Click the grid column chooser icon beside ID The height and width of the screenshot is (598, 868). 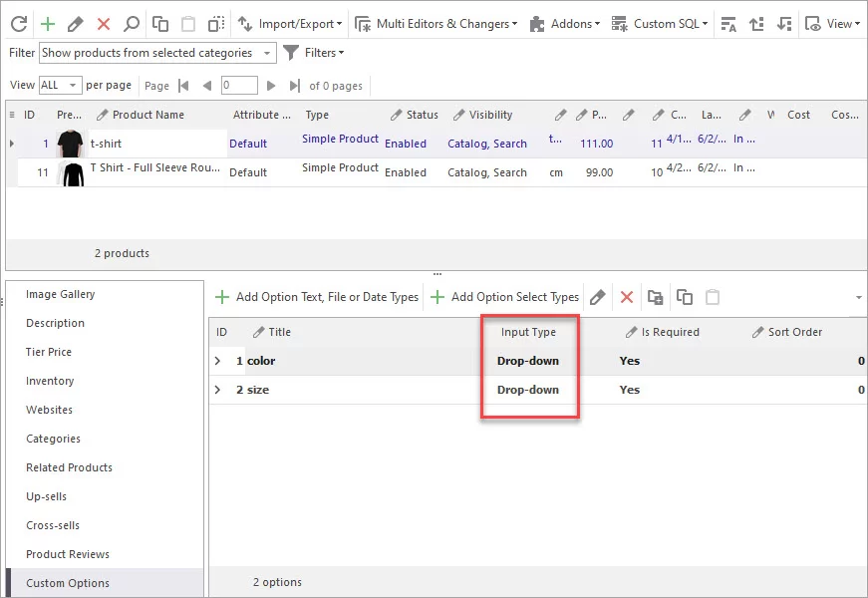[12, 115]
